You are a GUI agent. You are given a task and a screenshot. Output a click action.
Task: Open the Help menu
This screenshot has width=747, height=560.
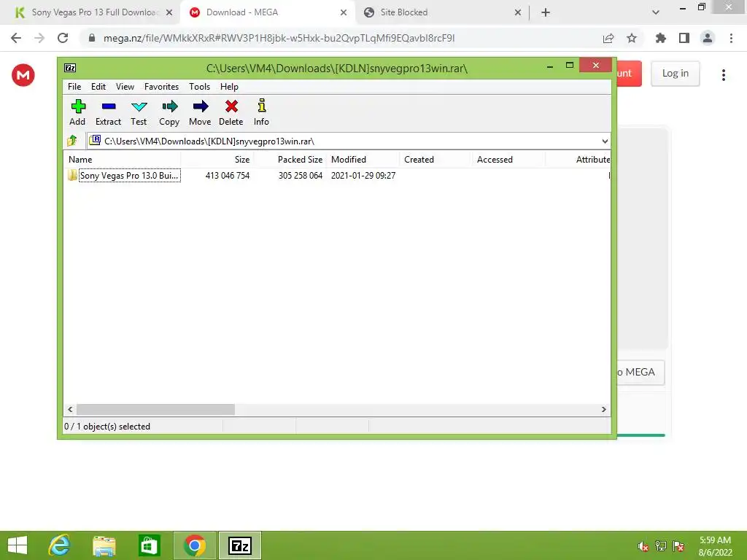click(x=229, y=87)
